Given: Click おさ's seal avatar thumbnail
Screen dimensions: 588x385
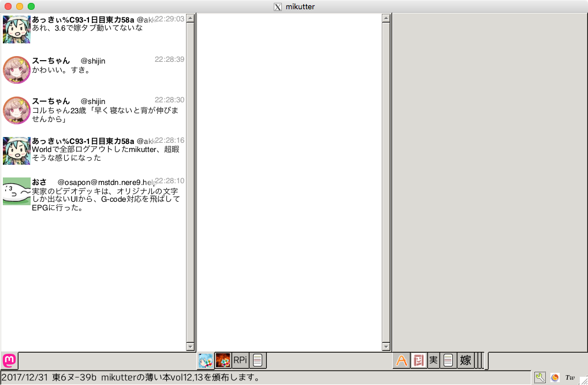Looking at the screenshot, I should point(17,191).
